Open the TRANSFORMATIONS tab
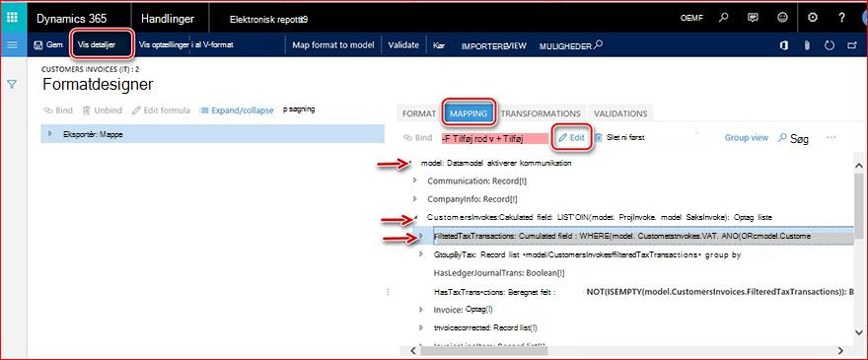The width and height of the screenshot is (868, 360). pyautogui.click(x=541, y=113)
